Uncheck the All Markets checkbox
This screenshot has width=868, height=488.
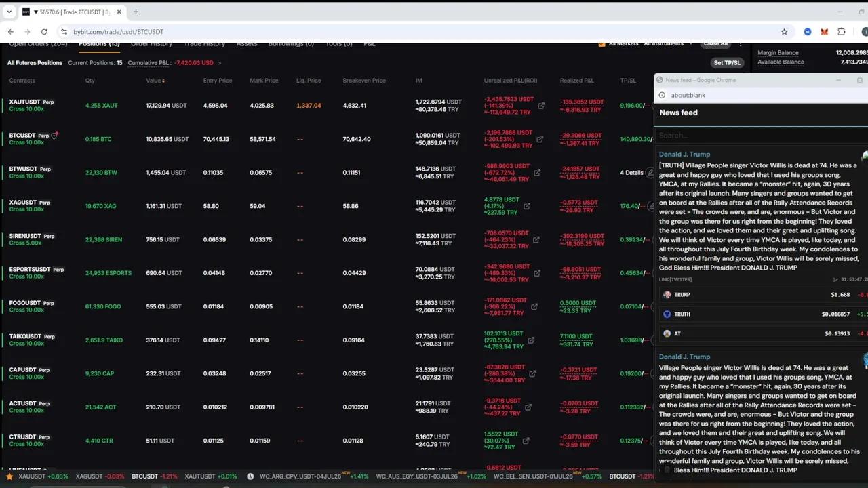click(x=601, y=44)
